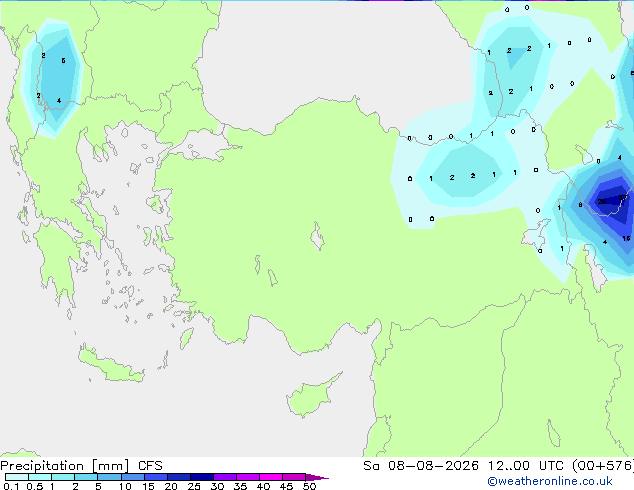Click the above-50 arrow end of legend
Viewport: 634px width, 490px height.
click(317, 478)
